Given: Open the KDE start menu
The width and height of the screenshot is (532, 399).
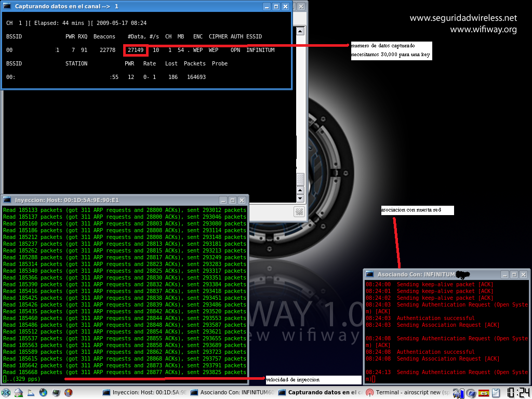Looking at the screenshot, I should pos(6,393).
